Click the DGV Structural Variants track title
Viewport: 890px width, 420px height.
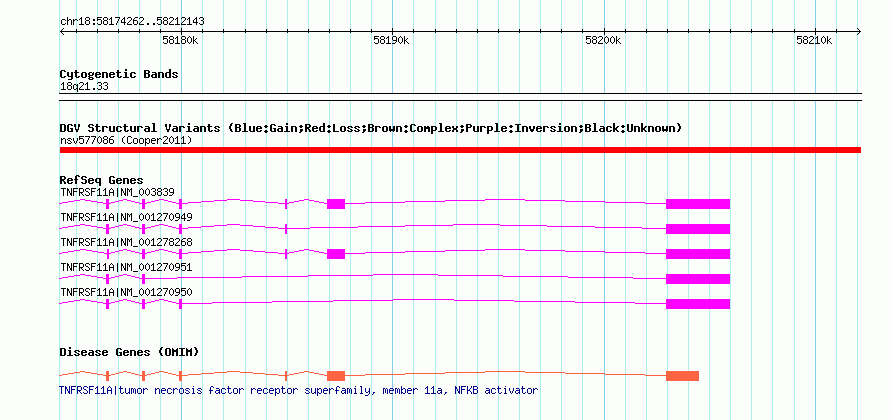(371, 128)
